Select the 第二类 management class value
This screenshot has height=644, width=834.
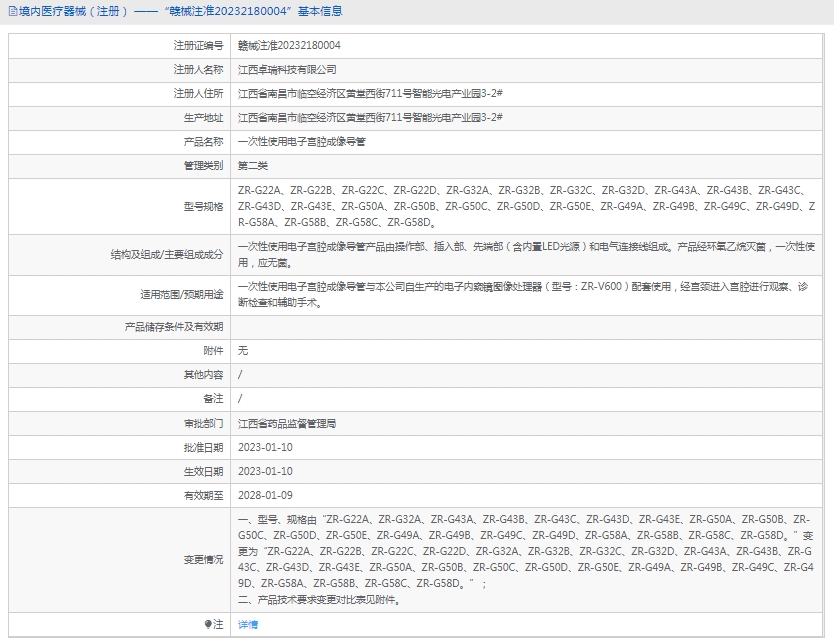click(x=253, y=166)
